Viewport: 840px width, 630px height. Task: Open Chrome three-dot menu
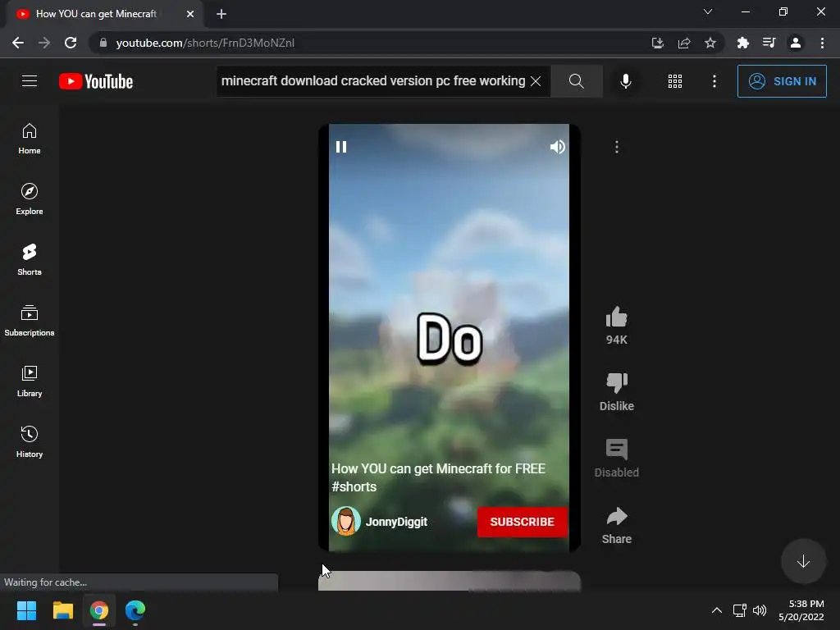[x=822, y=43]
